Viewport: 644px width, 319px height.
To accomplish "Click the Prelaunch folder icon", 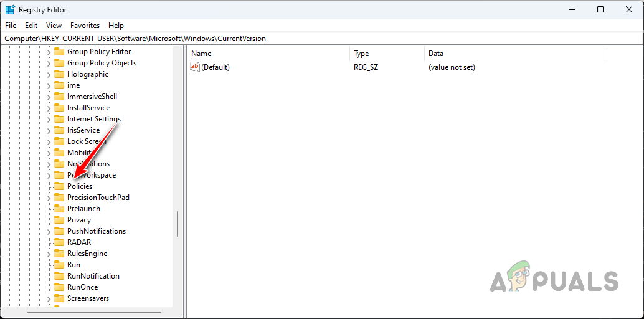I will (x=60, y=209).
